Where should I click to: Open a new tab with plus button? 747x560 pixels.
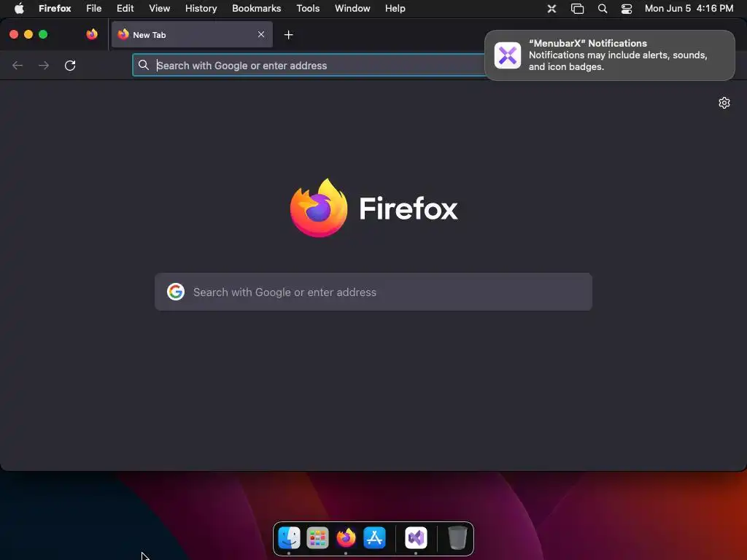pyautogui.click(x=288, y=35)
